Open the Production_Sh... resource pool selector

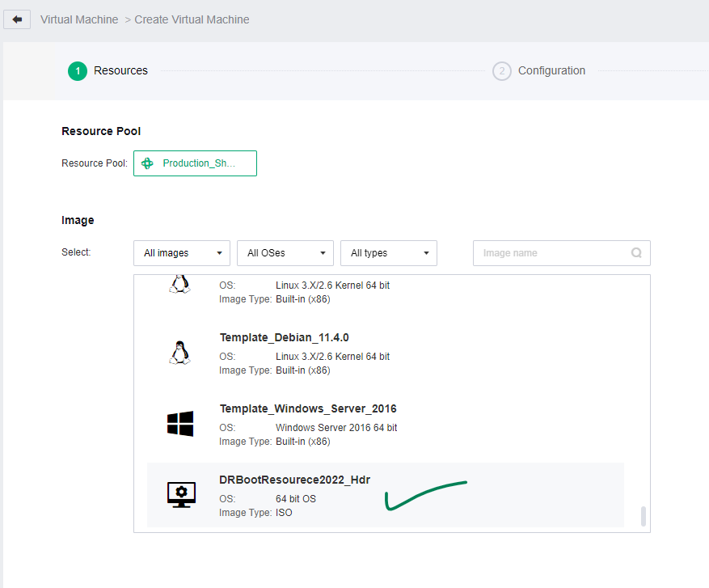(196, 163)
